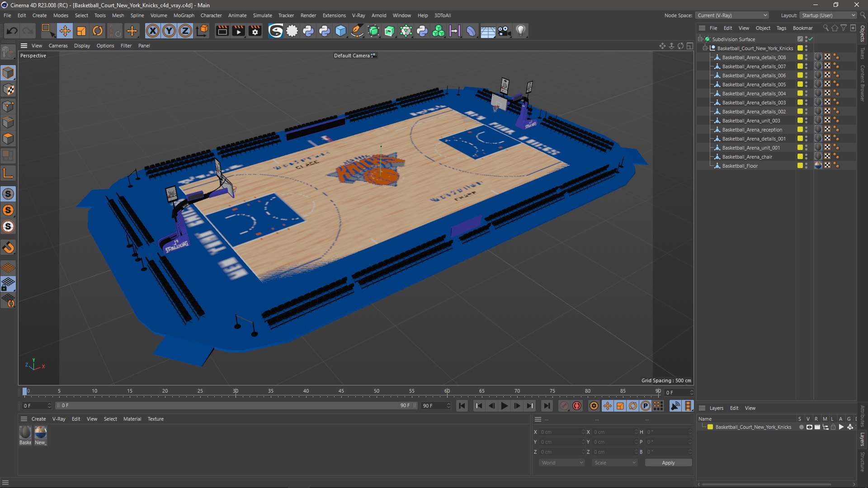Screen dimensions: 868x488
Task: Click Apply in coordinates panel
Action: (668, 463)
